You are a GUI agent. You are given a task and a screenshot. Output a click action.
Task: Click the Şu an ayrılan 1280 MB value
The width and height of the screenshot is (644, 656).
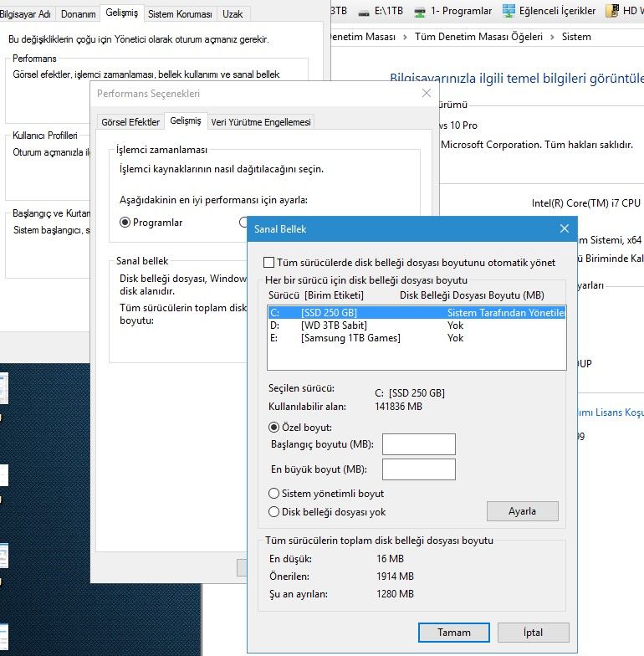click(x=395, y=594)
